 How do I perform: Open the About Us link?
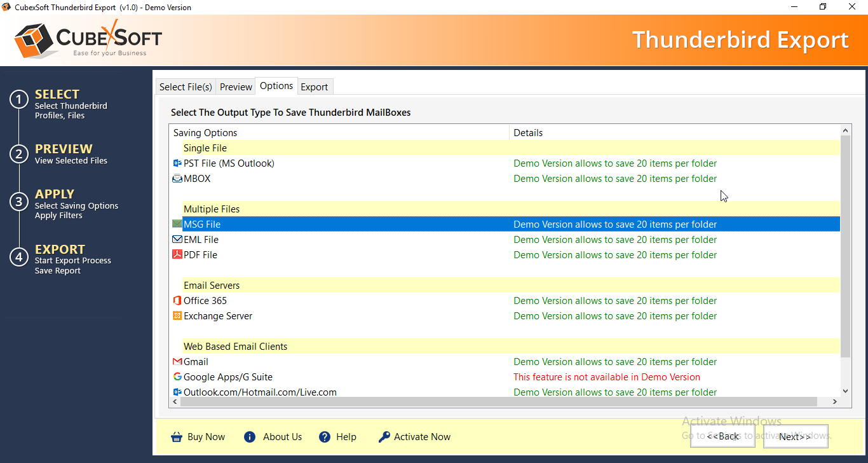pos(282,437)
